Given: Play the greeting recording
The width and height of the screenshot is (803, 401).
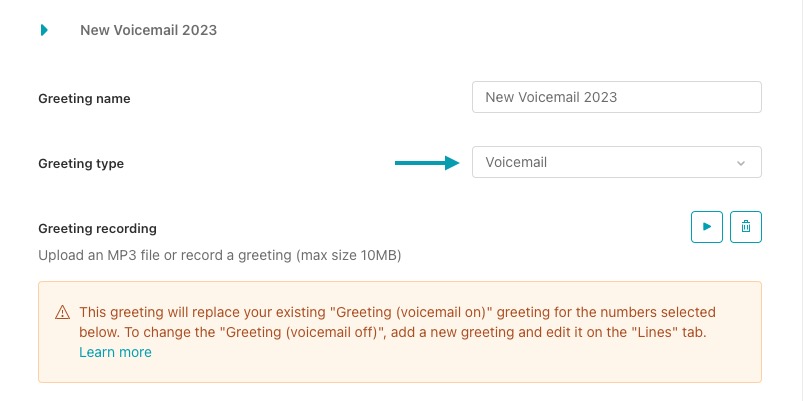Looking at the screenshot, I should point(706,227).
